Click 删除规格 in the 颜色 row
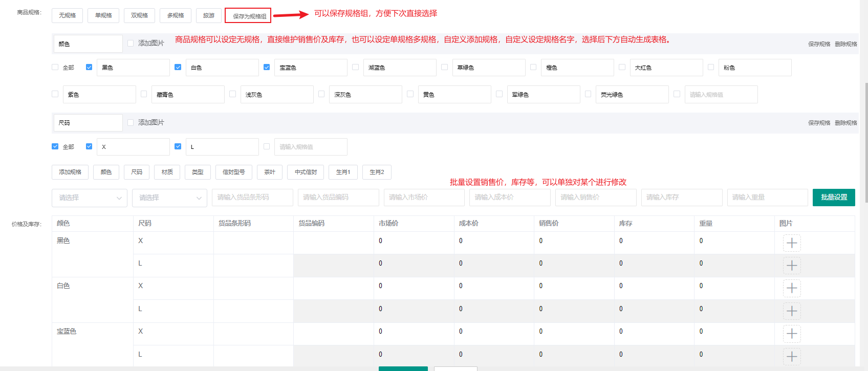 coord(845,44)
